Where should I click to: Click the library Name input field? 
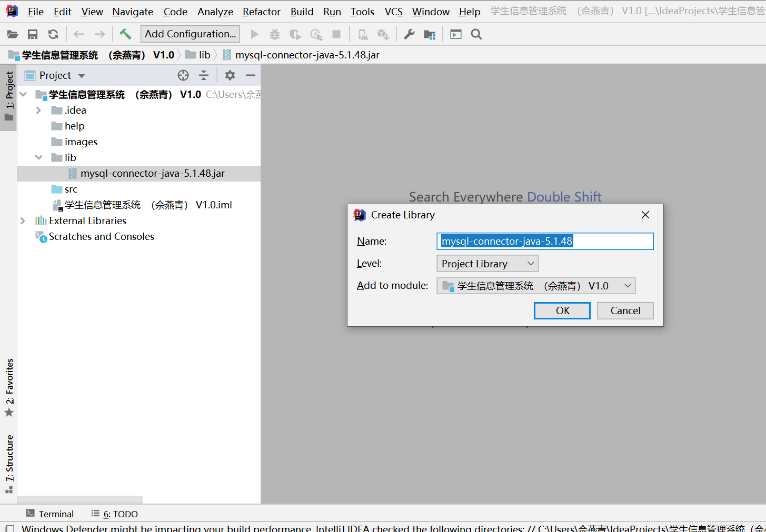click(x=545, y=241)
